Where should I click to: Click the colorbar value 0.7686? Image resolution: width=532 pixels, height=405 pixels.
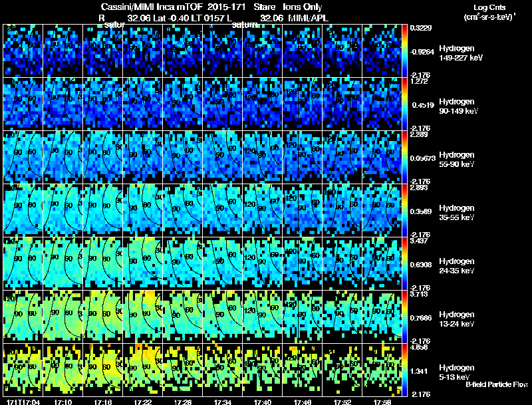(422, 318)
